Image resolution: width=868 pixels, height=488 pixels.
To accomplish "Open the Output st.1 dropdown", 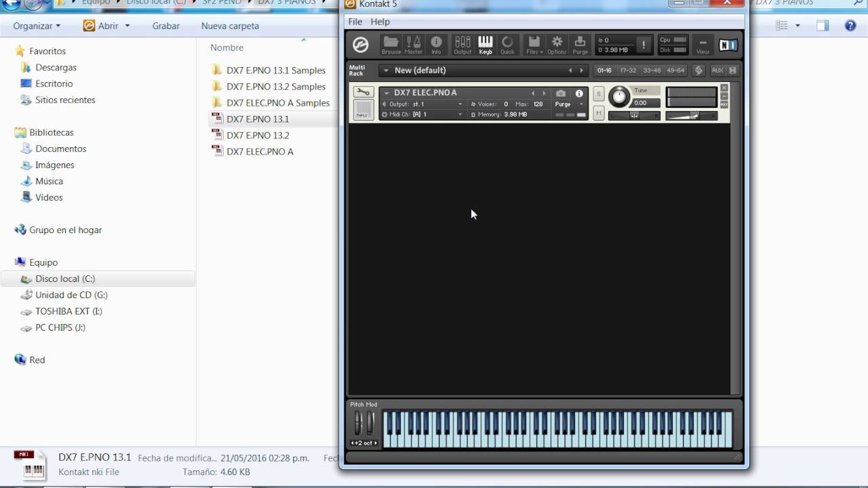I will (423, 104).
